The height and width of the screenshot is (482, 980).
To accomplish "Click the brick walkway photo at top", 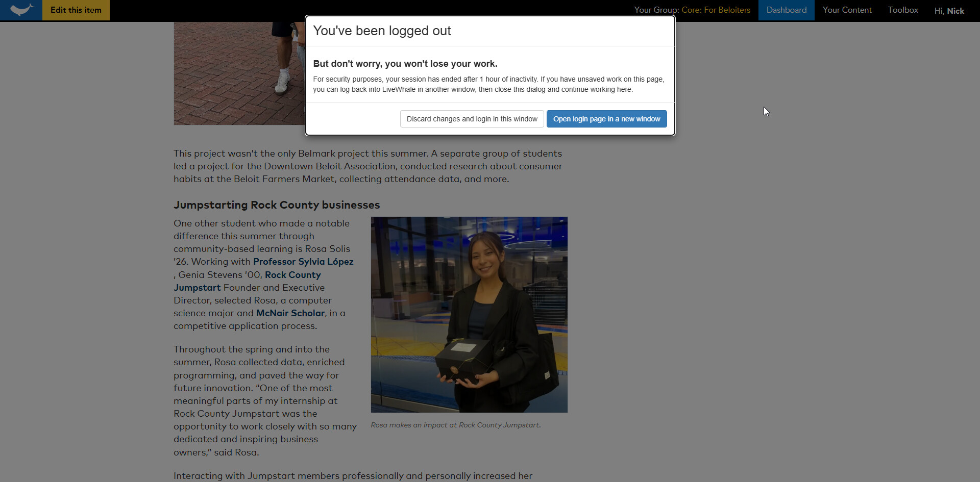I will pos(239,77).
